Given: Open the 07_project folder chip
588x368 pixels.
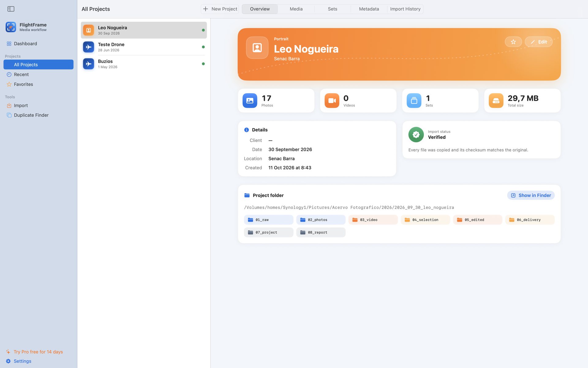Looking at the screenshot, I should (x=269, y=232).
